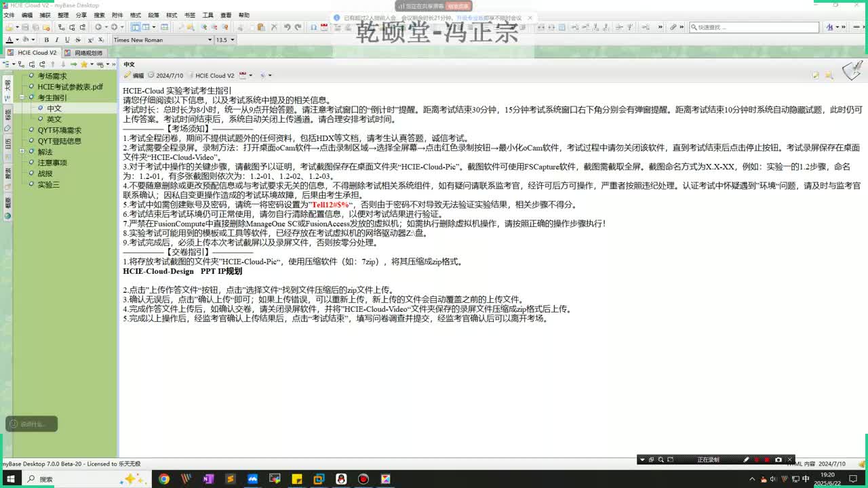This screenshot has width=868, height=488.
Task: Select the 英文 tree item
Action: point(54,119)
